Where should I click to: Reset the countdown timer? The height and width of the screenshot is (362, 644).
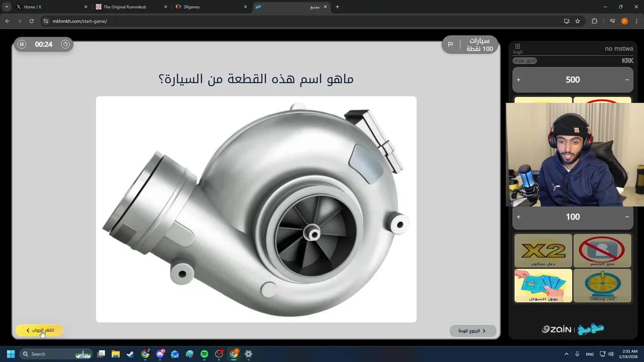click(x=65, y=44)
